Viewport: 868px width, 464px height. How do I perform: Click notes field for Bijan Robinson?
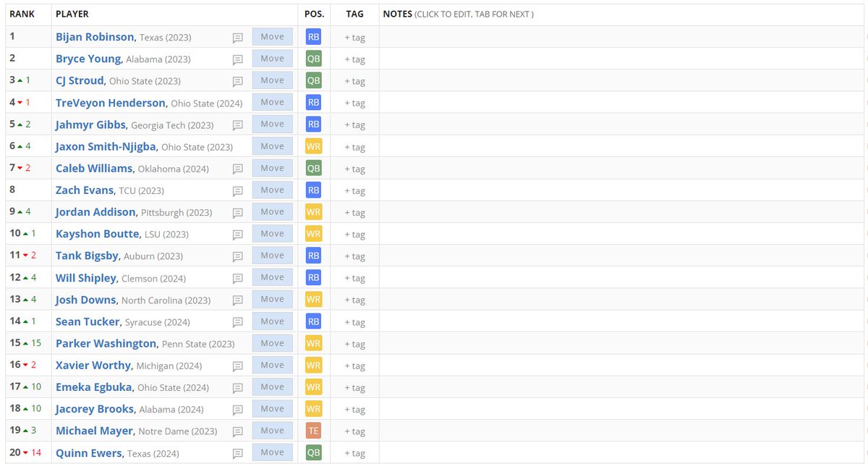point(622,37)
